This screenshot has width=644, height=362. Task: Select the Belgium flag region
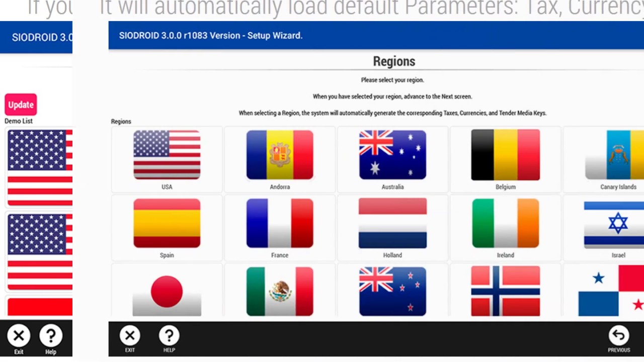[505, 154]
